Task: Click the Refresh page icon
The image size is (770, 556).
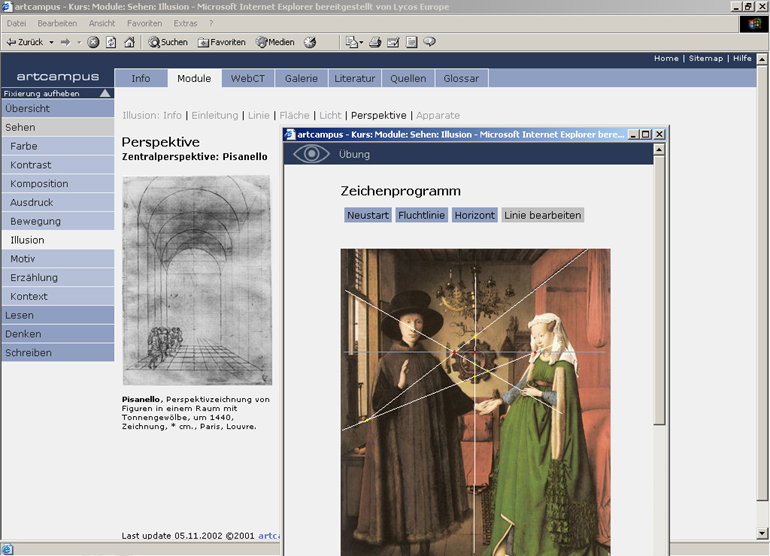Action: 111,42
